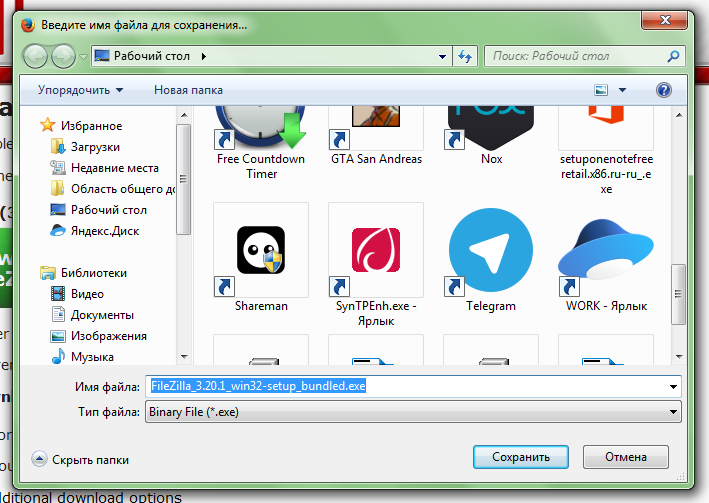Image resolution: width=709 pixels, height=503 pixels.
Task: Open the Музыка library
Action: click(x=83, y=357)
